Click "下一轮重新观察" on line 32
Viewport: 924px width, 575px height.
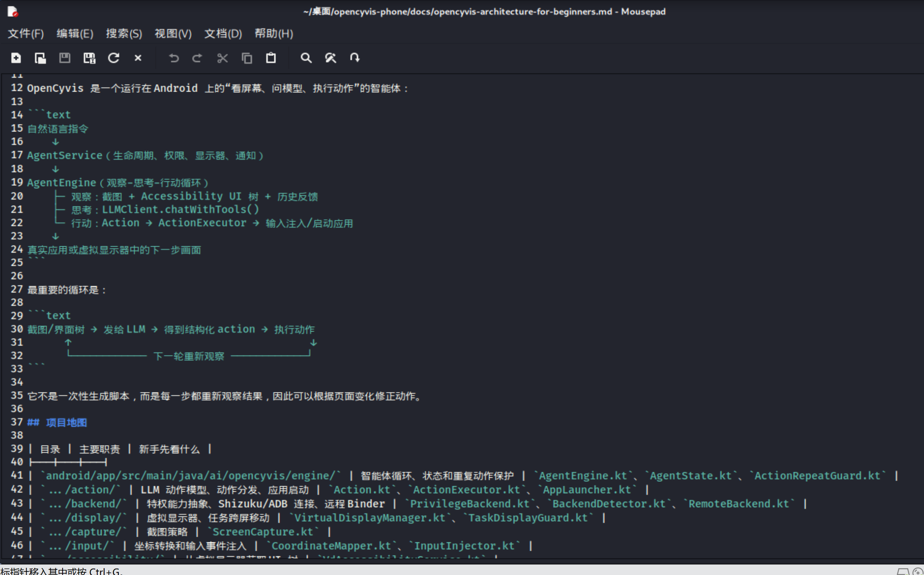[189, 356]
